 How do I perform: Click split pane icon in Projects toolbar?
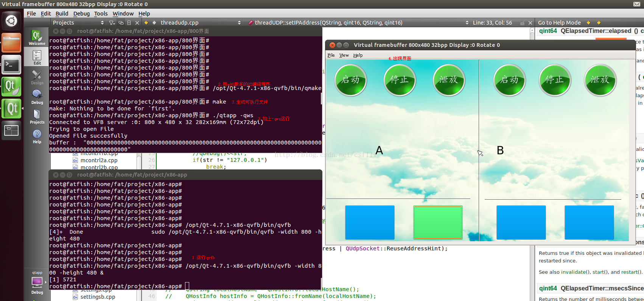tap(129, 23)
